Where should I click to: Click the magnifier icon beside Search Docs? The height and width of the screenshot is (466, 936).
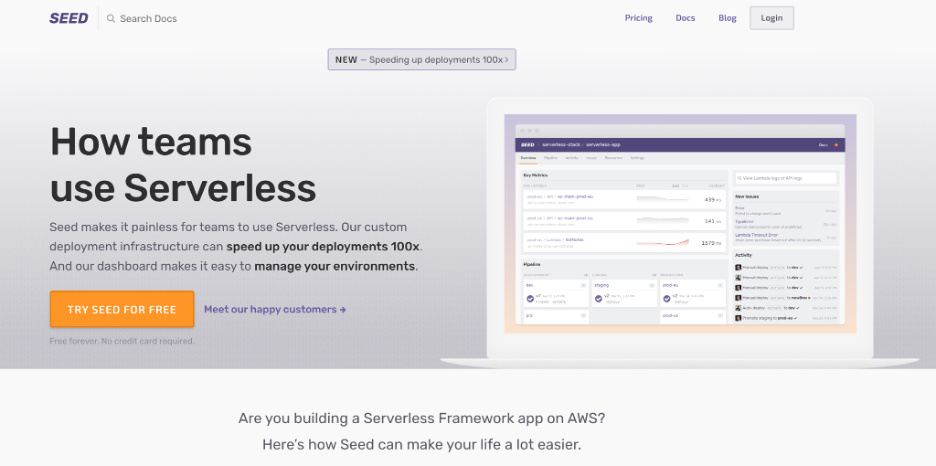tap(111, 18)
